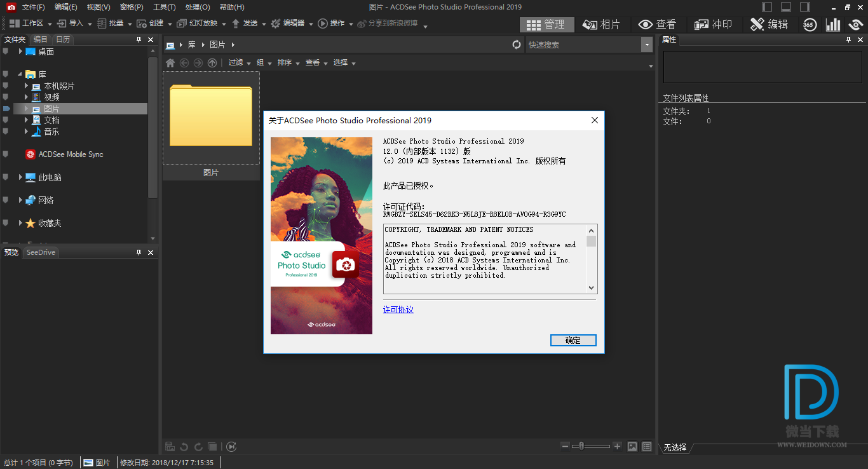Switch to 查看 mode
Viewport: 868px width, 469px height.
[658, 24]
